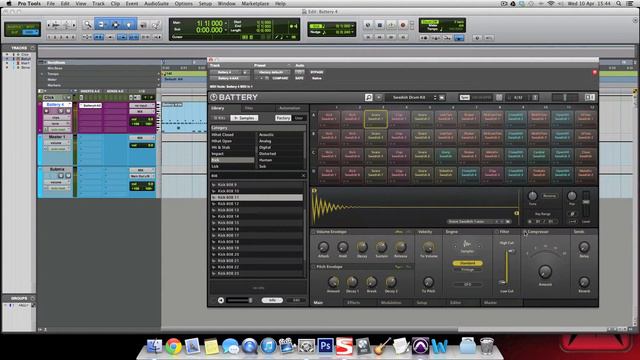Image resolution: width=640 pixels, height=360 pixels.
Task: Click the Pitch Envelope Break knob
Action: (371, 282)
